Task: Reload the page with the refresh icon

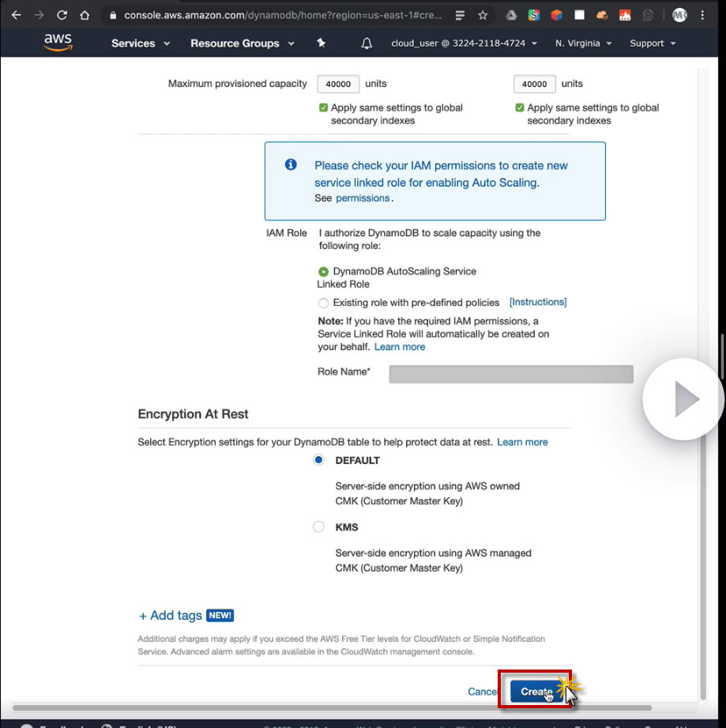Action: 62,15
